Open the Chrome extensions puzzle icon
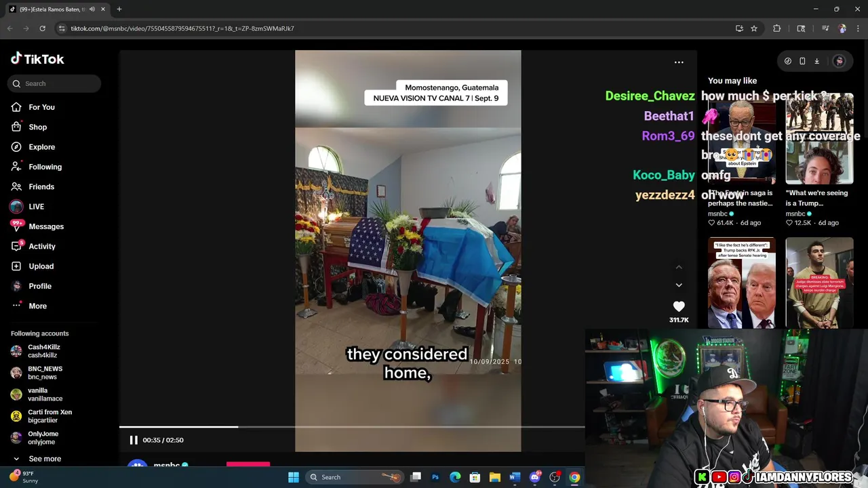 pos(777,28)
